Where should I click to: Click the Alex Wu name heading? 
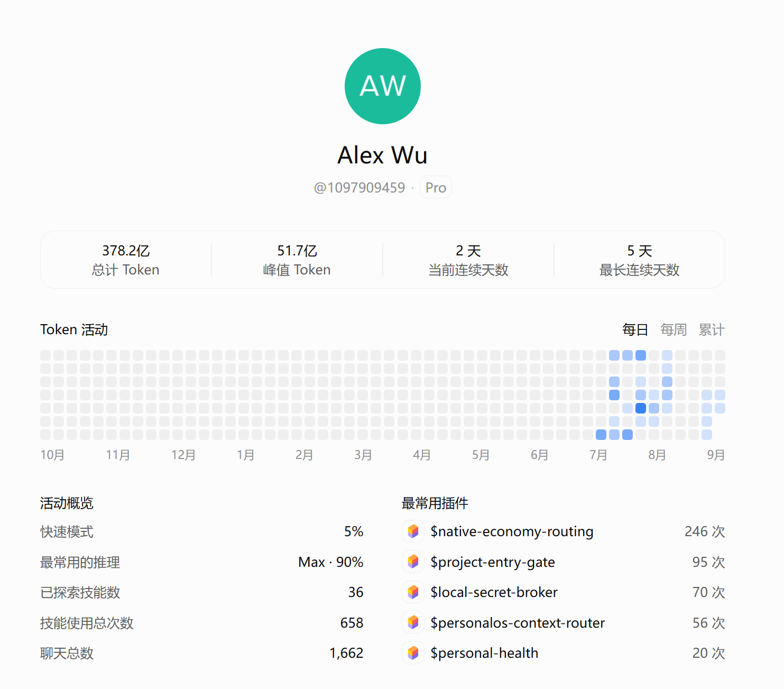[383, 155]
